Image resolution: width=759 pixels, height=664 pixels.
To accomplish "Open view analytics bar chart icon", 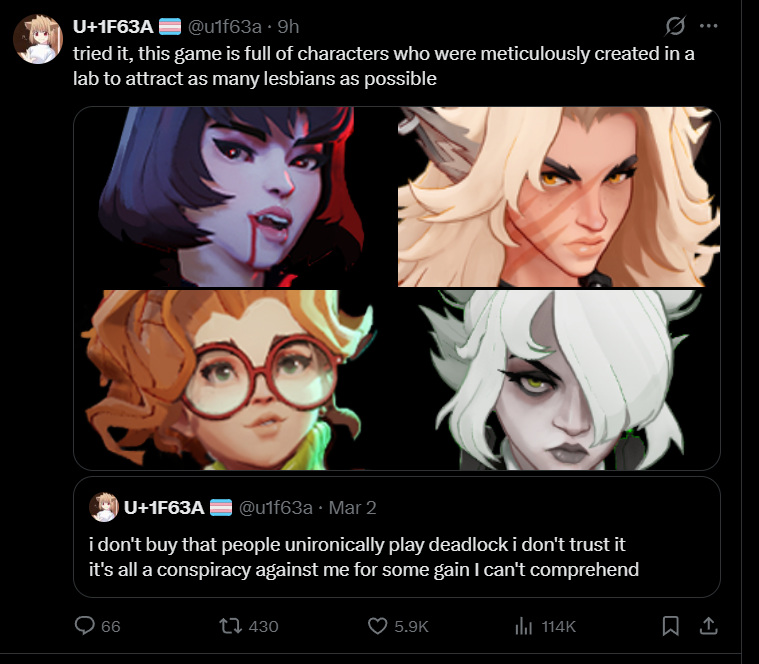I will point(524,626).
